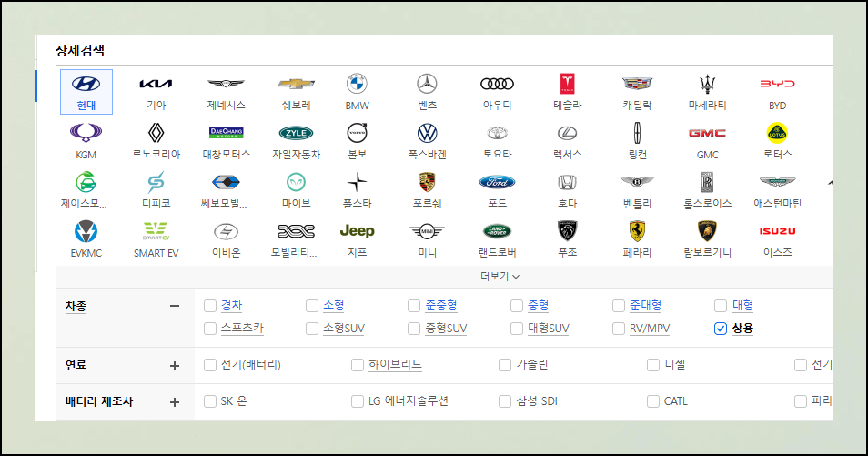Choose the Isuzu (이스즈) brand logo

coord(777,231)
